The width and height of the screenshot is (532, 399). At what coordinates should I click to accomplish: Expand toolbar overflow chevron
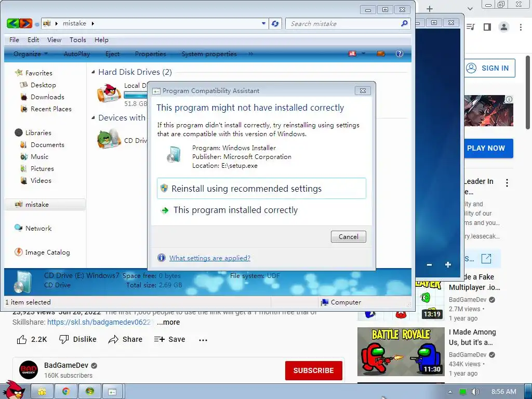click(x=251, y=54)
